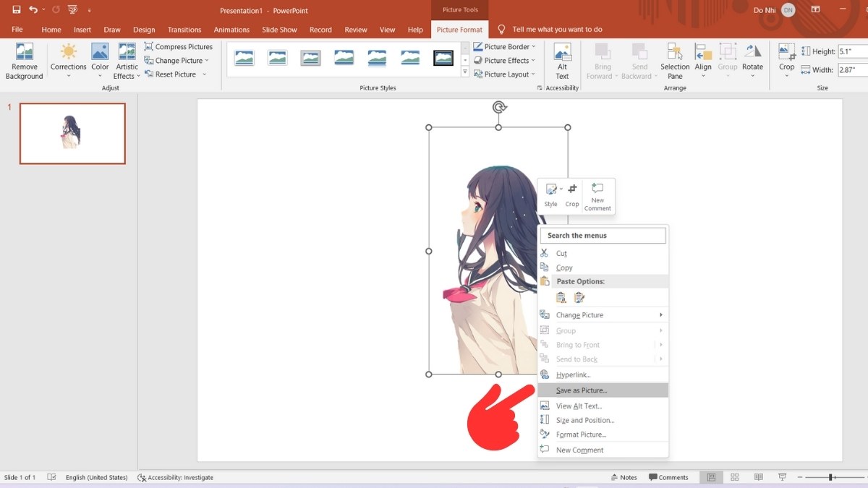Choose Size and Position
This screenshot has height=488, width=868.
(603, 420)
